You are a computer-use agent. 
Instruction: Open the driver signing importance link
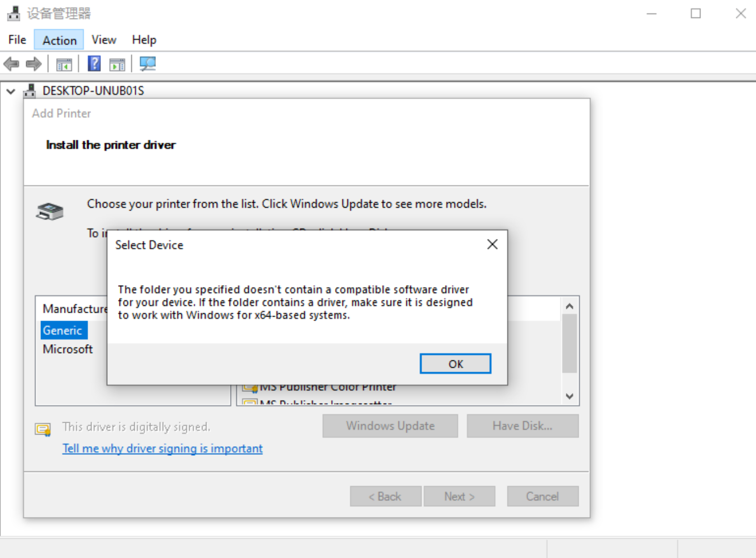[x=162, y=448]
